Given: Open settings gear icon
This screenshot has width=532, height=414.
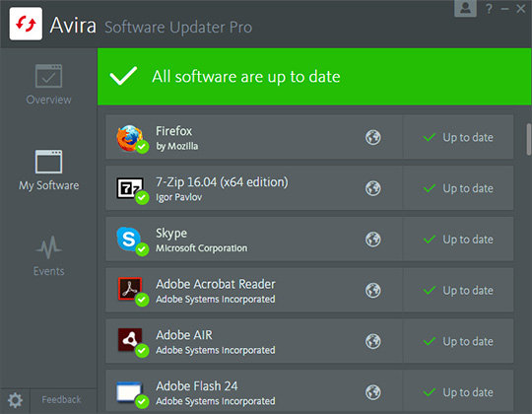Looking at the screenshot, I should point(15,400).
